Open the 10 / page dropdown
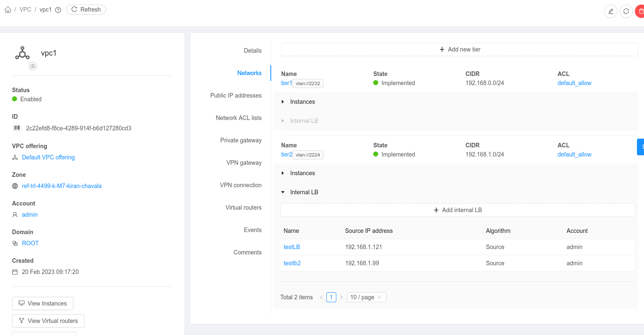The height and width of the screenshot is (335, 644). tap(367, 297)
